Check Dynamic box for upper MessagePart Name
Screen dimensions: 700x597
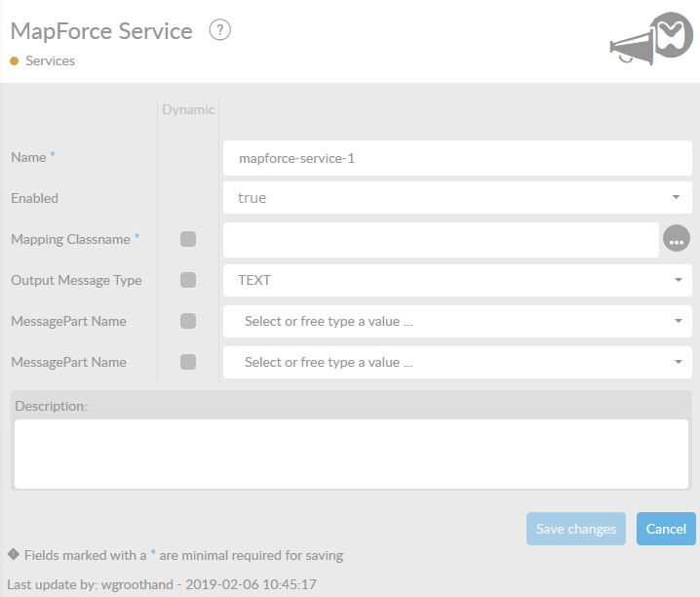[188, 321]
